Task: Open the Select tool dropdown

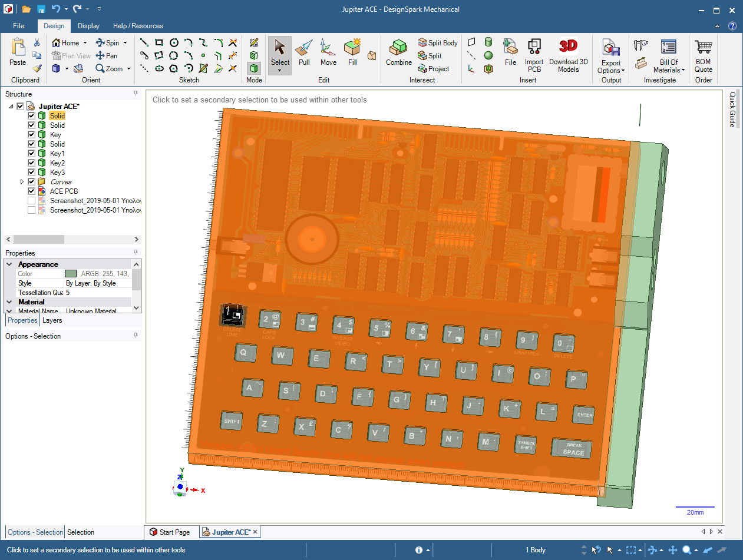Action: click(280, 71)
